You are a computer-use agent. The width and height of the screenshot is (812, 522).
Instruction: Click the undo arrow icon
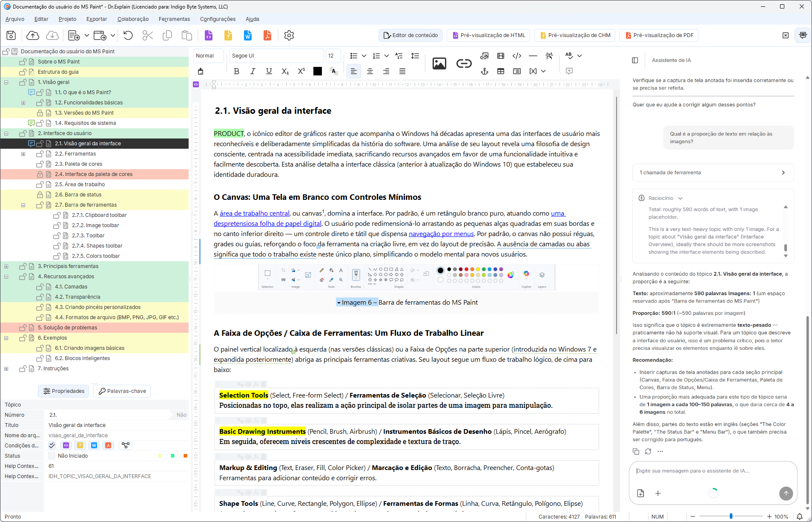point(128,35)
